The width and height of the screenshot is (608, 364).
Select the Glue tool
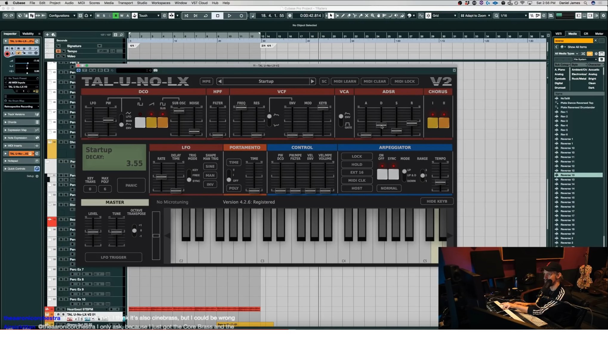(x=361, y=16)
